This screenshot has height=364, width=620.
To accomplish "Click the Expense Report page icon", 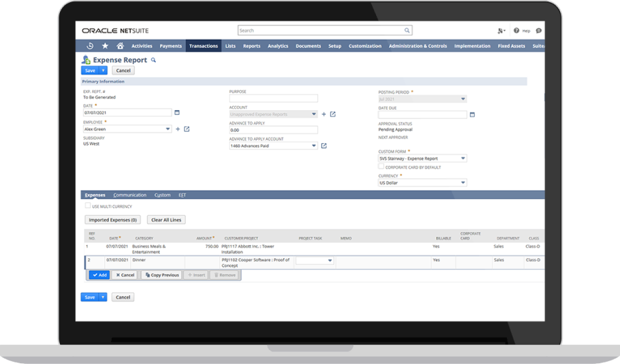I will (x=86, y=60).
